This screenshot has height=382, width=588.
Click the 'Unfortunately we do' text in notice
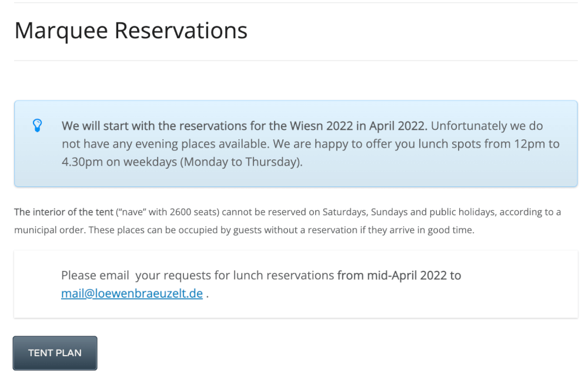[x=487, y=126]
